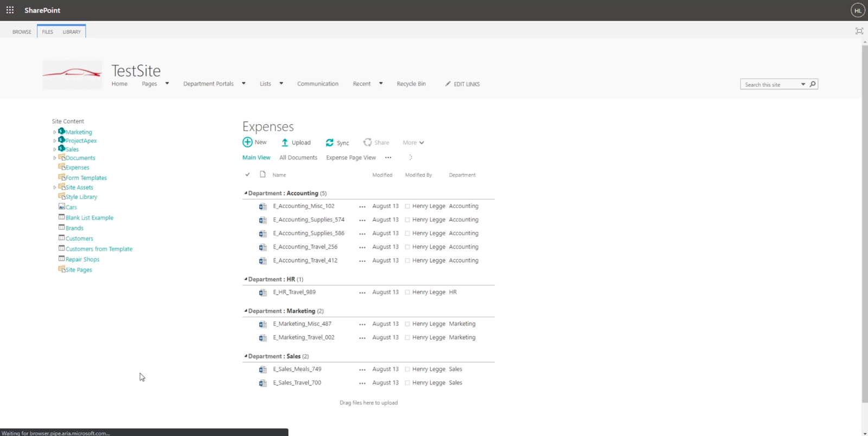Image resolution: width=868 pixels, height=436 pixels.
Task: Expand the ProjectApex tree node
Action: click(x=54, y=141)
